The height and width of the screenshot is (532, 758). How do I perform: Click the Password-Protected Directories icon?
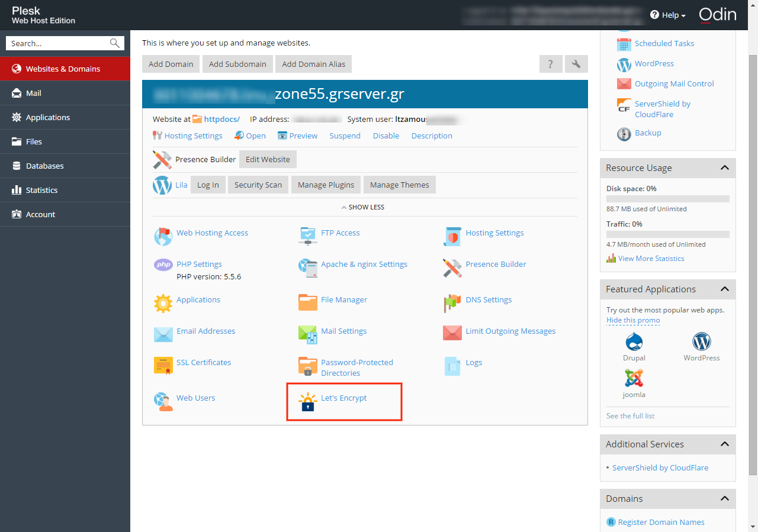click(308, 366)
